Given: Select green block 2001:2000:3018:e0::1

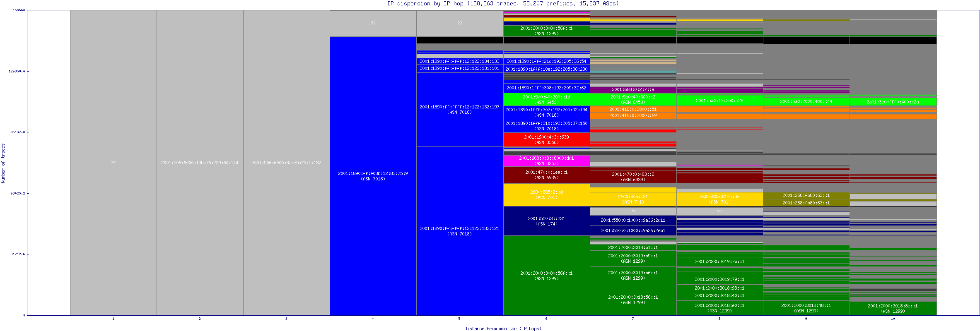Looking at the screenshot, I should [719, 308].
